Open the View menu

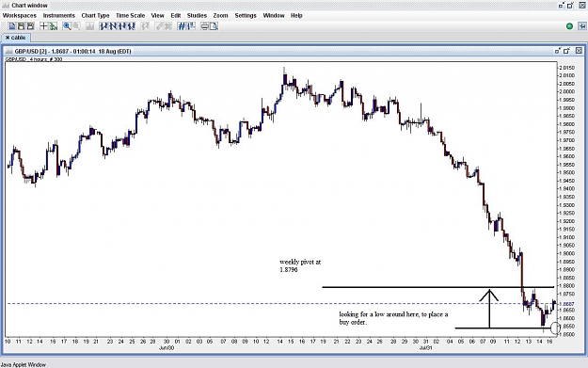[157, 15]
